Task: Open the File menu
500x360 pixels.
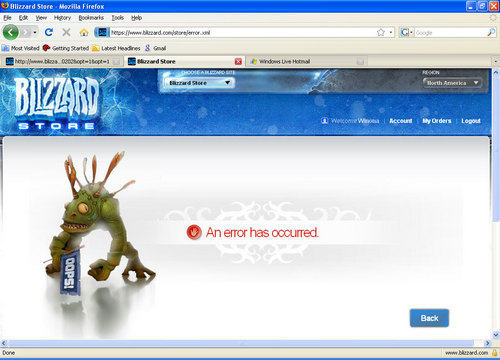Action: click(x=7, y=18)
